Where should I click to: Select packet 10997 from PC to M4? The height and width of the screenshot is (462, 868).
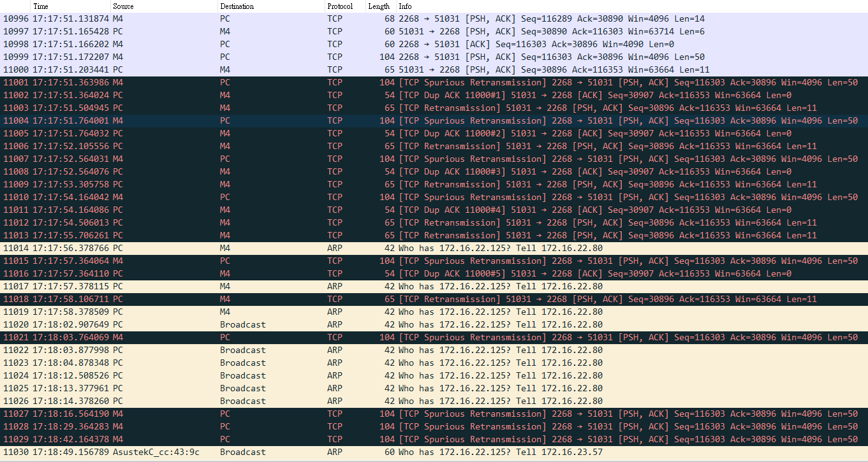click(x=434, y=32)
